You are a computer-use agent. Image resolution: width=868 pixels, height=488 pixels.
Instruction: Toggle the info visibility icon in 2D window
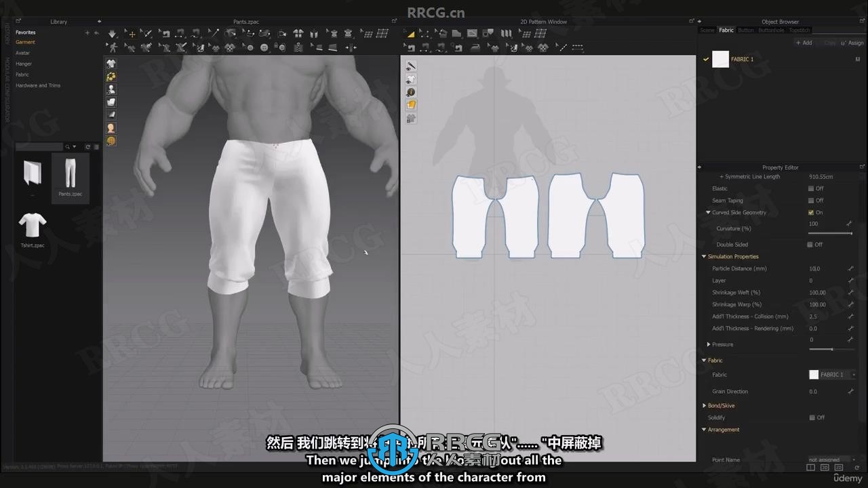(x=411, y=91)
